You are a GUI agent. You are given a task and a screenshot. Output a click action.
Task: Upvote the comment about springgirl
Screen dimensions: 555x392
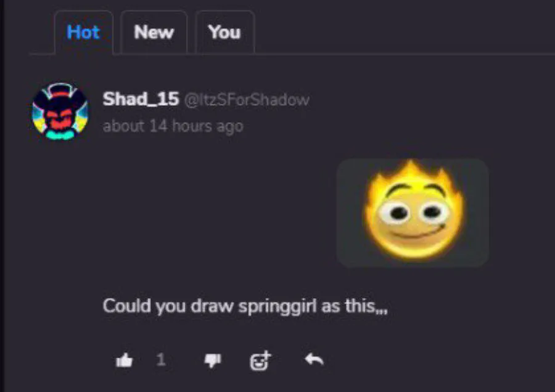pyautogui.click(x=124, y=361)
